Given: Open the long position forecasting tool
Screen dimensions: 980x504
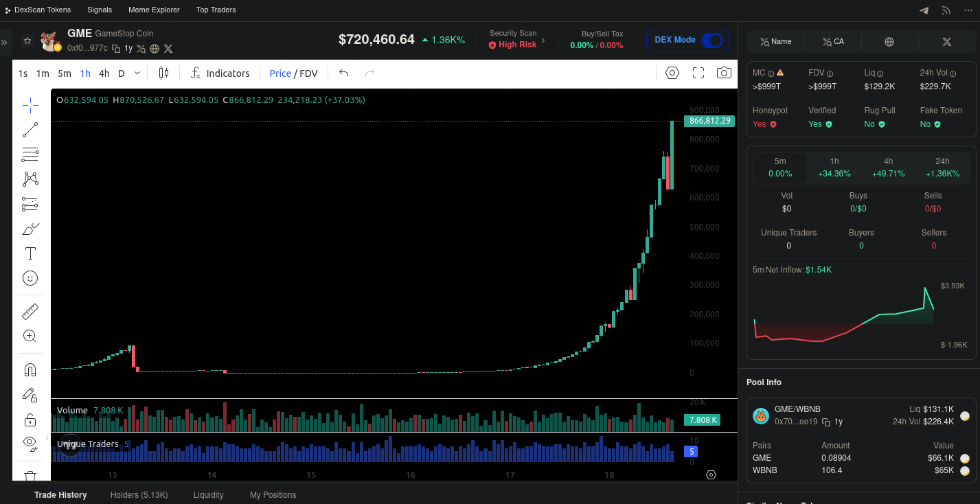Looking at the screenshot, I should click(x=30, y=204).
